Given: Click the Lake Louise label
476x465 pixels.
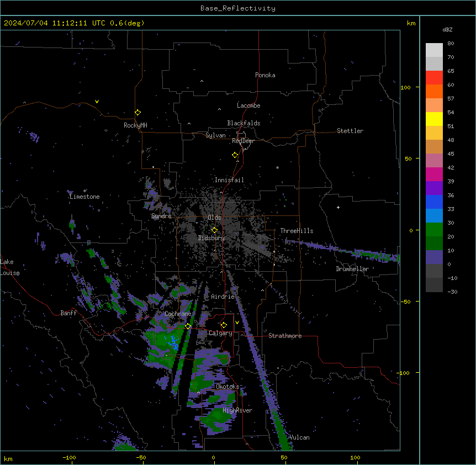Looking at the screenshot, I should pos(10,267).
